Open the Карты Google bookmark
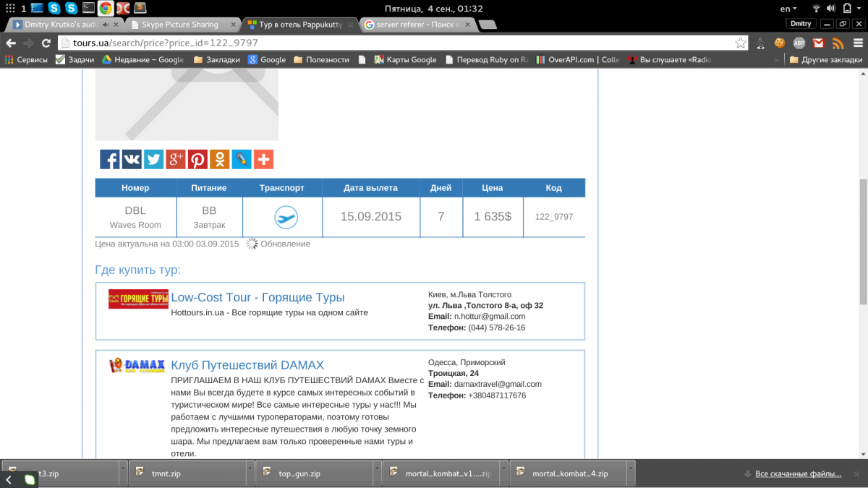This screenshot has width=868, height=488. [405, 60]
